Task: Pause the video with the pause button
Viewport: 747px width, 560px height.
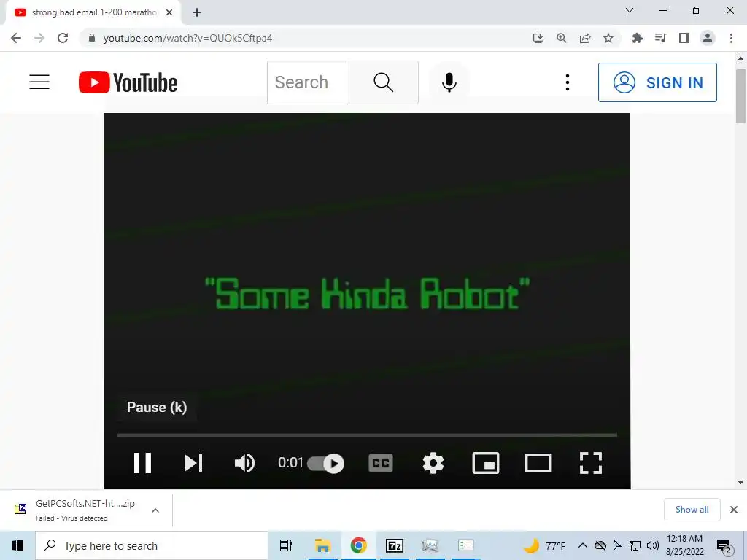Action: pyautogui.click(x=142, y=463)
